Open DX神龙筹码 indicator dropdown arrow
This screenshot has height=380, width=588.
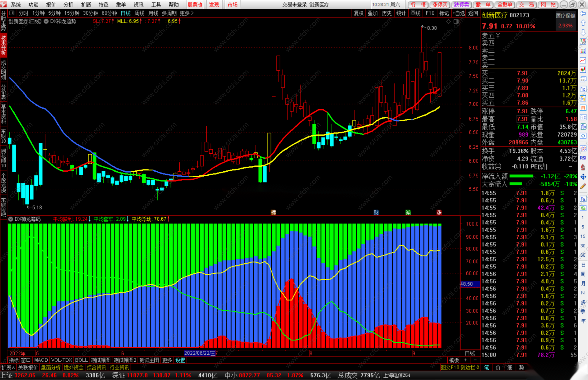click(11, 219)
